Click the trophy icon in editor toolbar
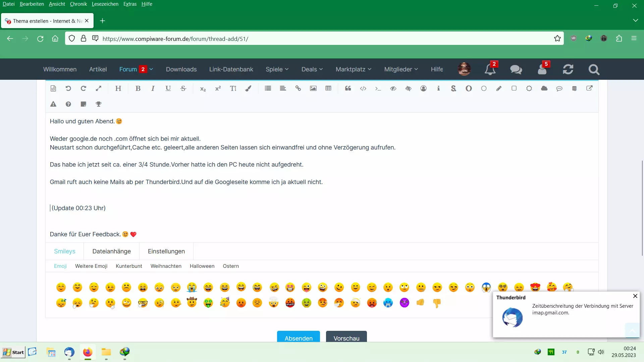Viewport: 644px width, 362px height. [99, 104]
